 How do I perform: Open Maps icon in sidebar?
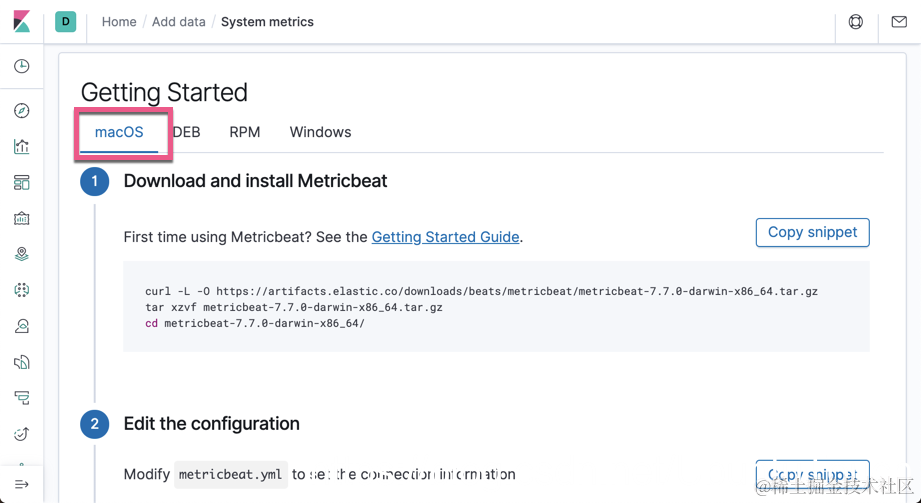(x=22, y=255)
